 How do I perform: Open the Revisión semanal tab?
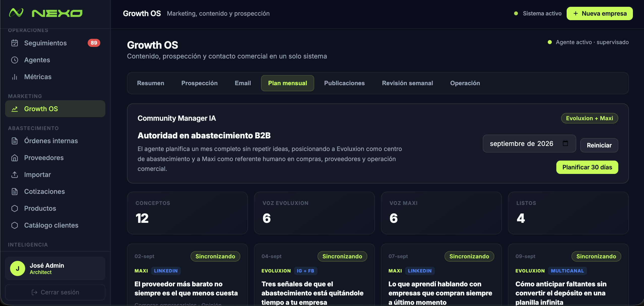click(407, 83)
